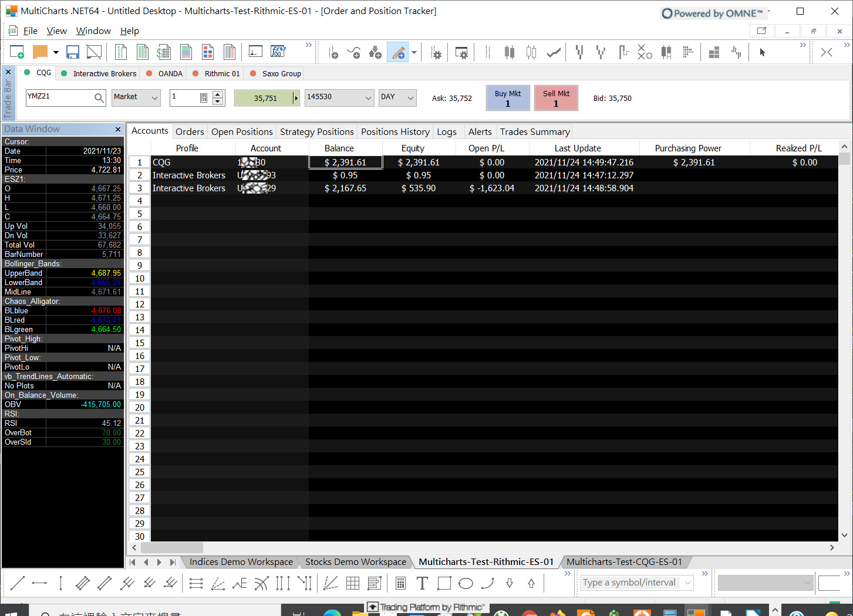Select the Saxo Group broker profile
The height and width of the screenshot is (616, 853).
(276, 73)
